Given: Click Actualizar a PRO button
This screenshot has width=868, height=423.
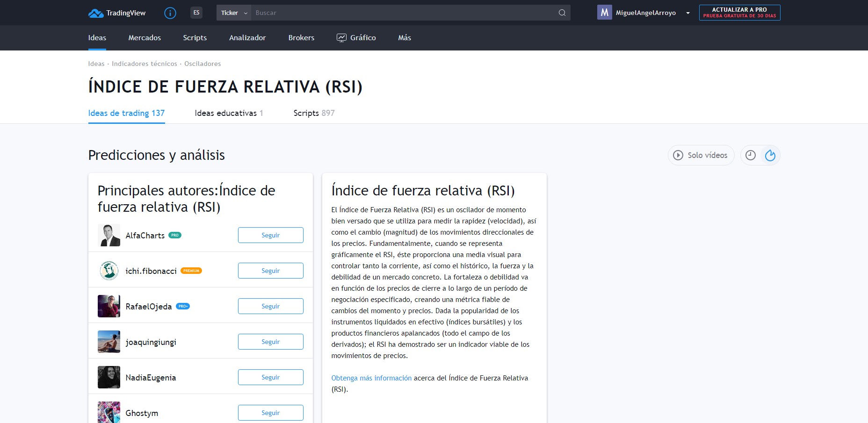Looking at the screenshot, I should coord(739,13).
